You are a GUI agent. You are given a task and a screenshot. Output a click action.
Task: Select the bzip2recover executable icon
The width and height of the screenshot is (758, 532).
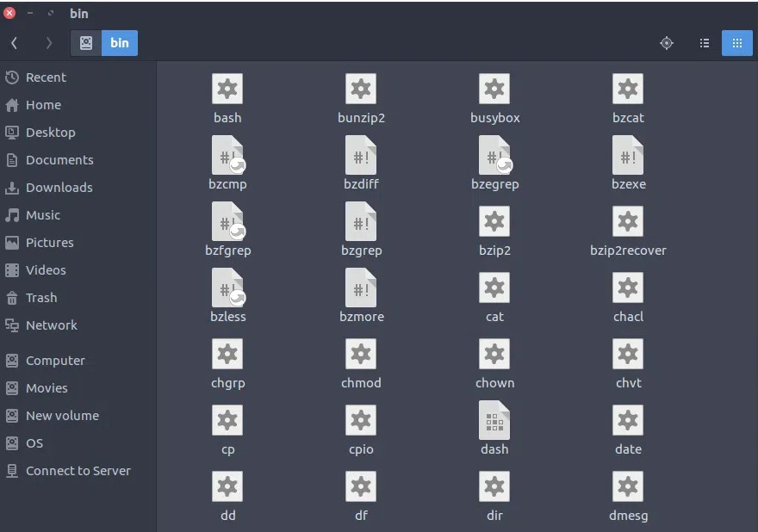tap(627, 221)
